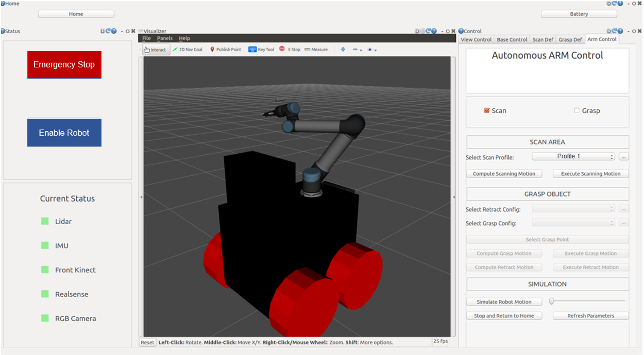Screen dimensions: 644x355
Task: Collapse left side panel with arrow handle
Action: [141, 197]
